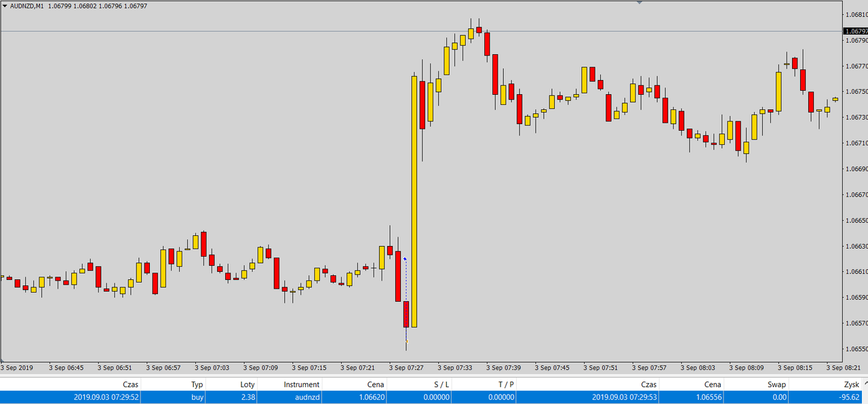Screen dimensions: 868x404
Task: Click the 1.06650 price axis label
Action: tap(856, 220)
